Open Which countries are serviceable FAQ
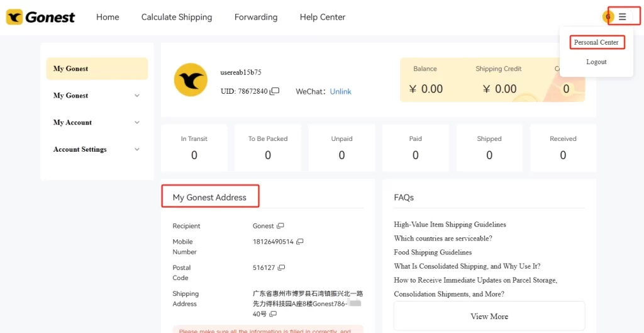Image resolution: width=644 pixels, height=333 pixels. [443, 239]
